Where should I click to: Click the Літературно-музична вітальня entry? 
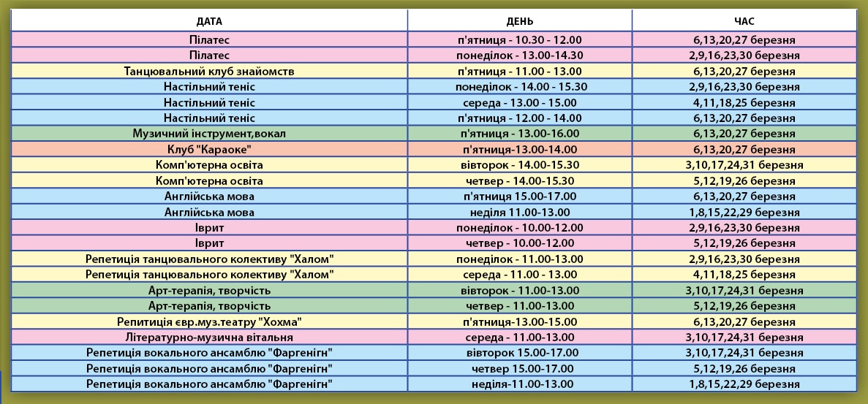[x=209, y=337]
